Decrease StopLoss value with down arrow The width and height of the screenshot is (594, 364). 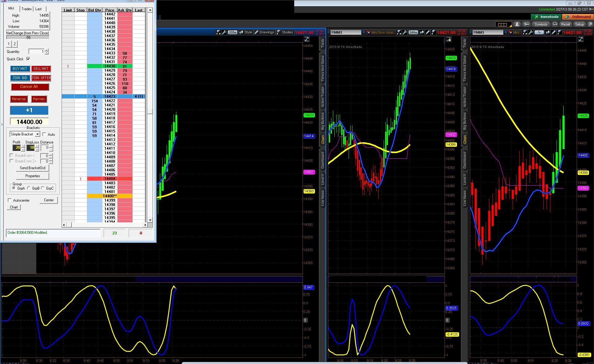click(x=37, y=149)
